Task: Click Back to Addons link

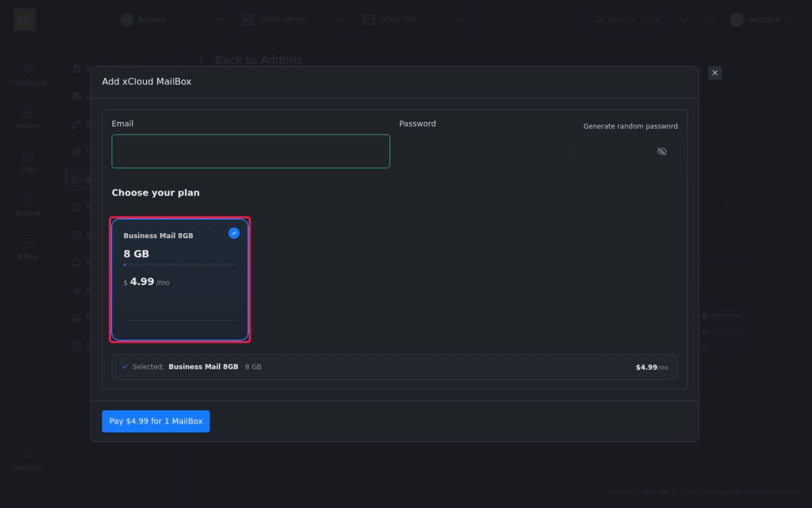Action: pos(251,60)
